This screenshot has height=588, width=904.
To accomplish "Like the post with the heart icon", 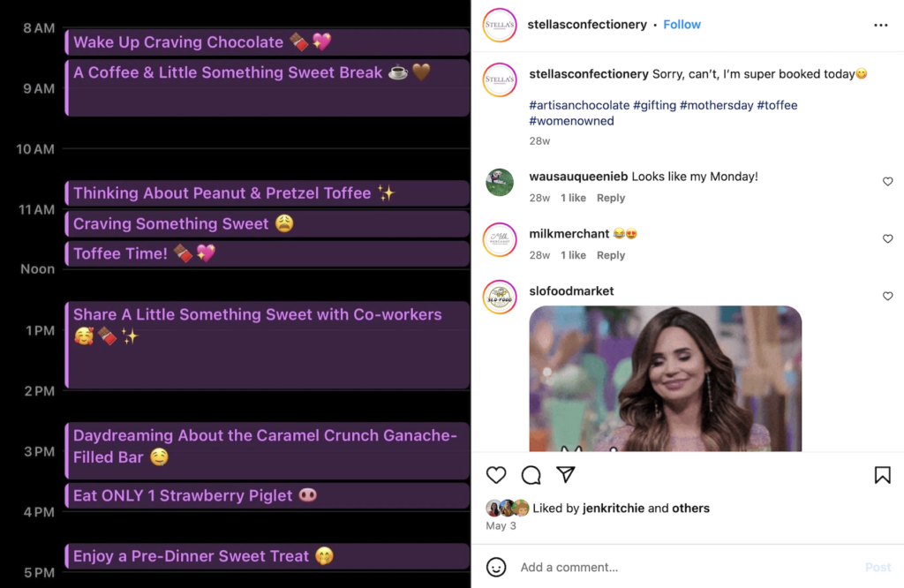I will (496, 475).
